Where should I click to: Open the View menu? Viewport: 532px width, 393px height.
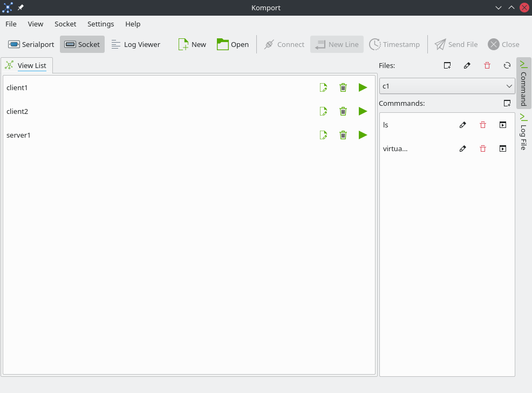click(x=36, y=24)
